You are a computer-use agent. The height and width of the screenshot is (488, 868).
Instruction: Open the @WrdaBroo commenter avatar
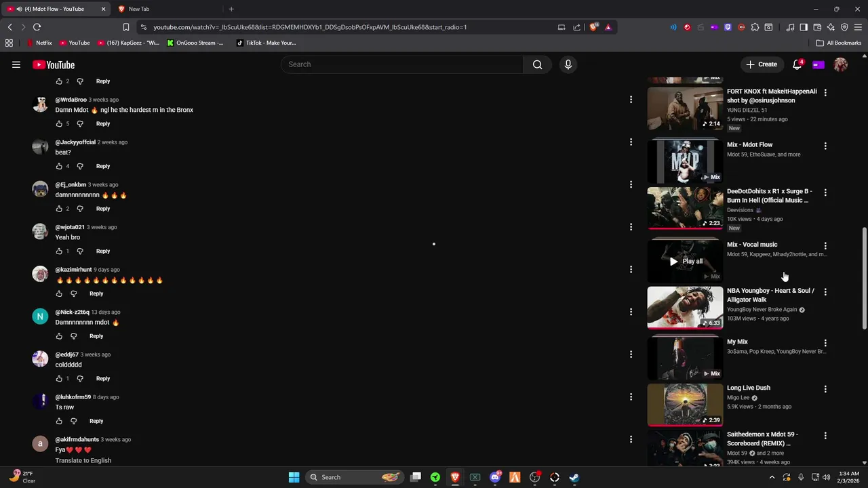click(40, 104)
